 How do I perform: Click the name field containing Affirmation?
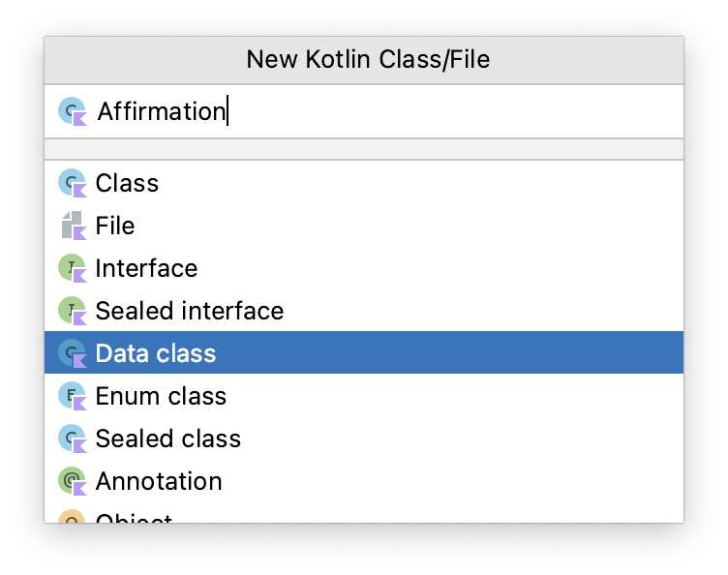387,111
